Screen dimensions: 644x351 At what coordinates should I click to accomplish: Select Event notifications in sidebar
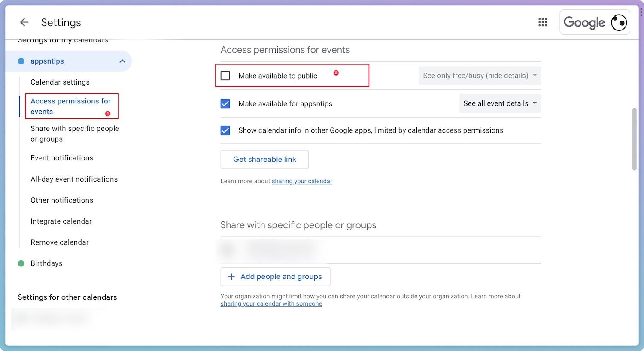click(x=62, y=158)
